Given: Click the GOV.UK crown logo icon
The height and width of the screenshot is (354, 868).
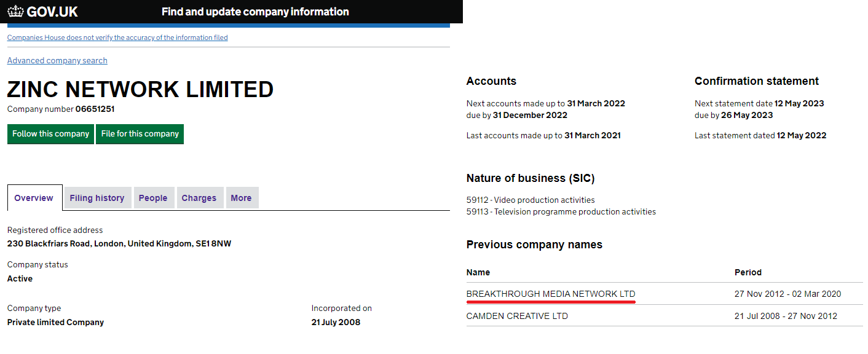Looking at the screenshot, I should coord(15,12).
